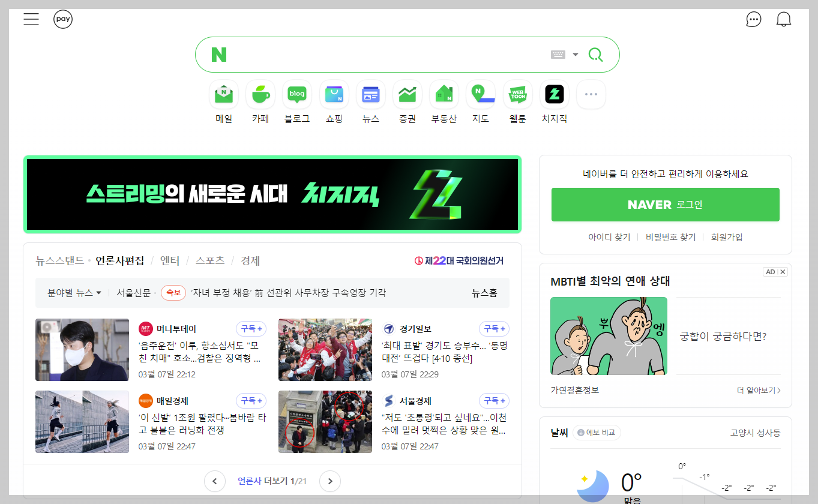This screenshot has height=504, width=818.
Task: Open the 뉴스홈 link
Action: 484,293
